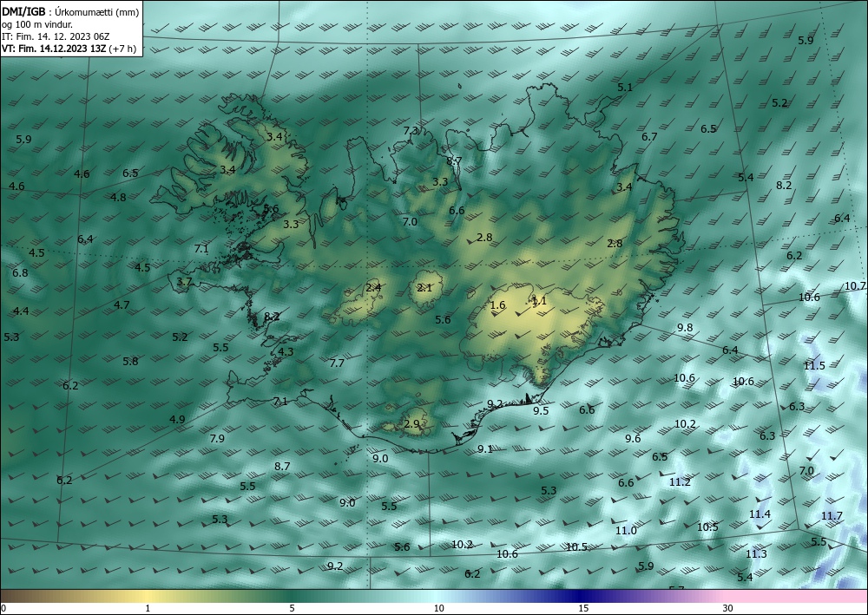Click the 4.4 value at the left edge
Viewport: 868px width, 615px height.
(x=21, y=311)
